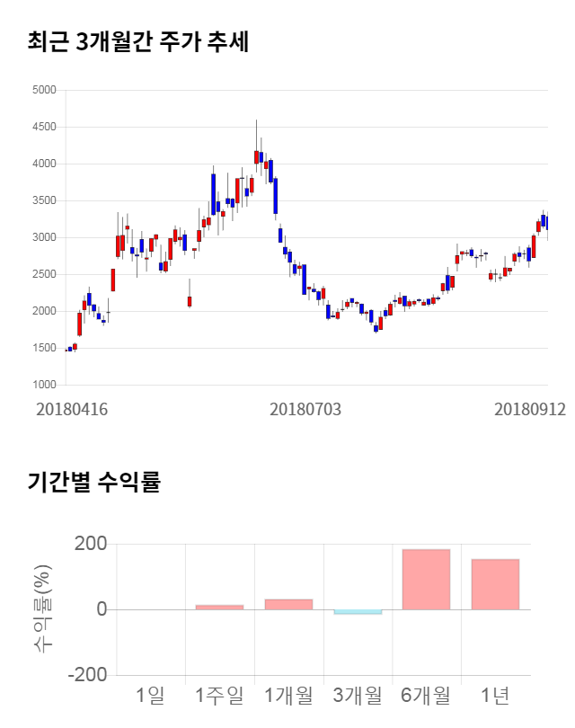Click the 6개월 return bar
575x728 pixels.
(x=427, y=579)
